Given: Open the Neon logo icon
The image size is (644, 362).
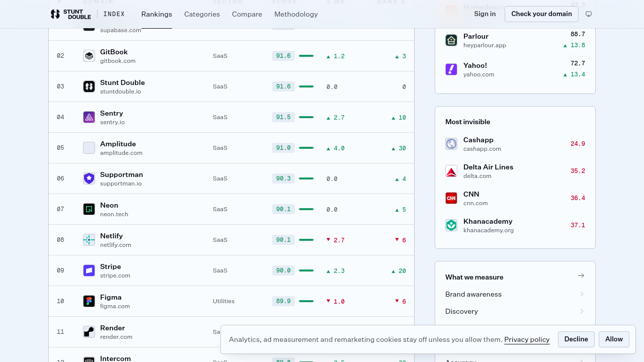Looking at the screenshot, I should [89, 209].
